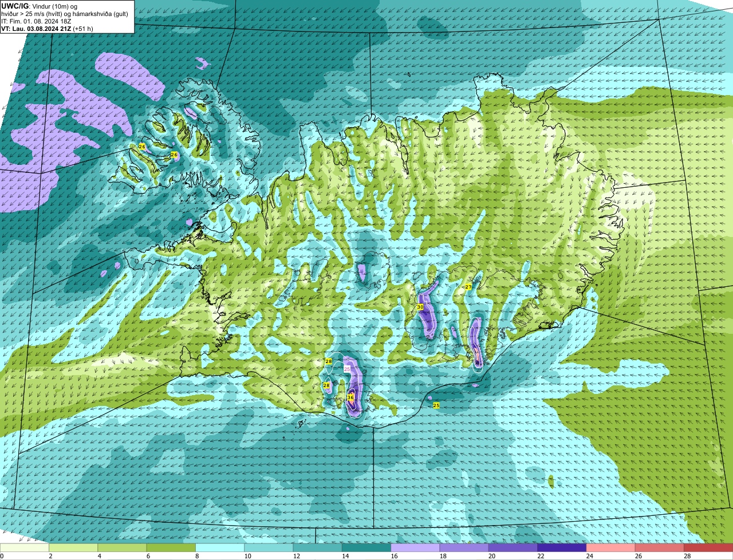Click the UWC/IG title text
The width and height of the screenshot is (733, 560).
pos(14,6)
